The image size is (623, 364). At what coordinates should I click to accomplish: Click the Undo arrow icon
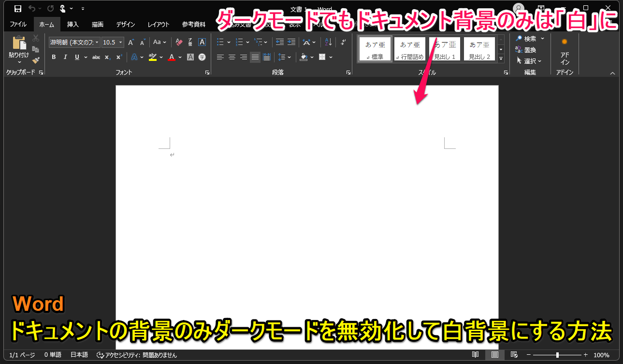(x=32, y=8)
